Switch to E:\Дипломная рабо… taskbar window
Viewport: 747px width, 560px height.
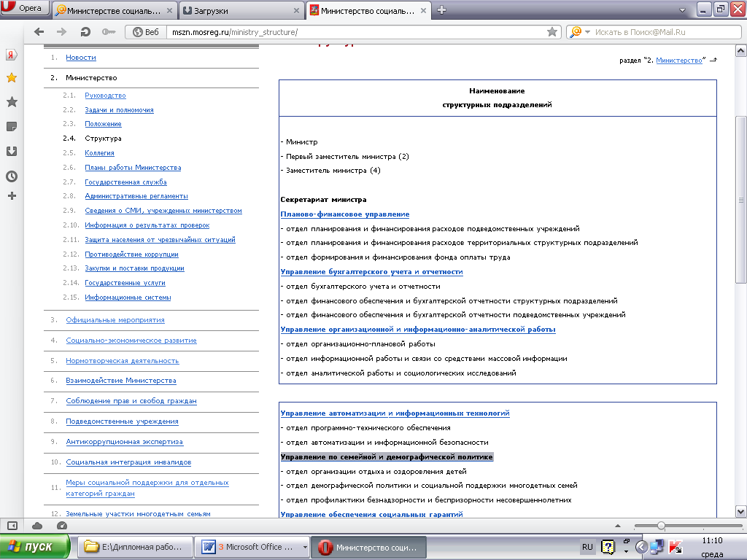coord(135,547)
